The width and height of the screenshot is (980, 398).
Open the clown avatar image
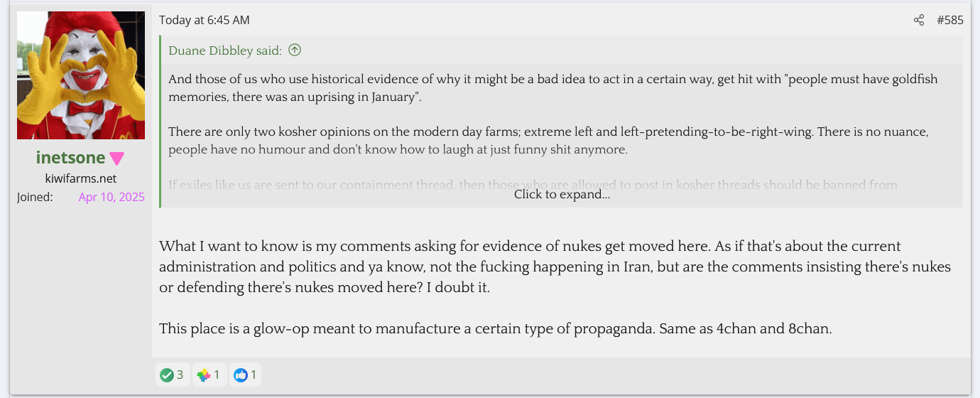coord(81,75)
